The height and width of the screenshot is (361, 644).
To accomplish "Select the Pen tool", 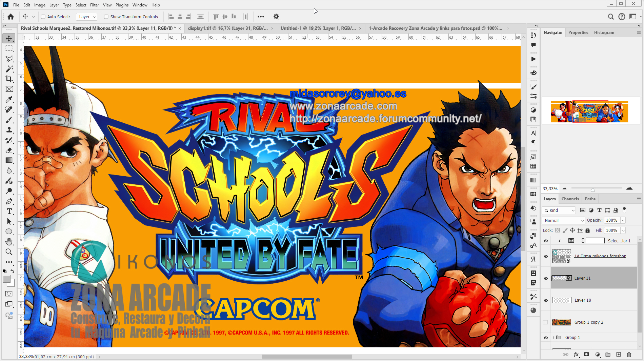I will point(9,201).
